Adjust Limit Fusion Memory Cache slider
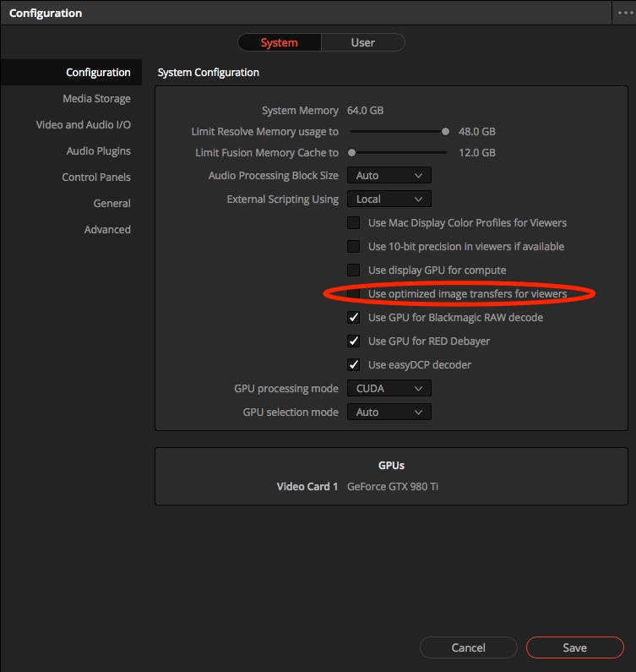Screen dimensions: 636x672 click(351, 152)
